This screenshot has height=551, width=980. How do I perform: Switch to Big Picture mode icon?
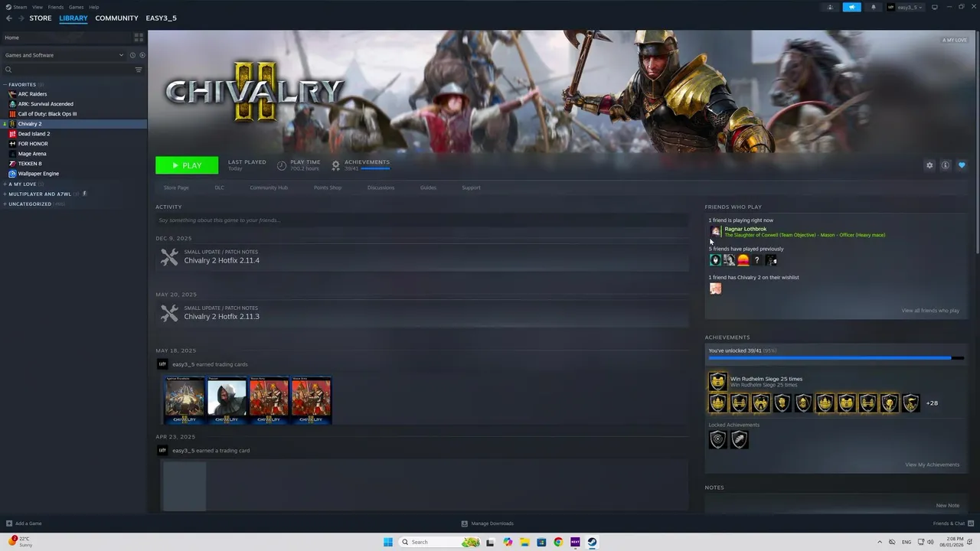pyautogui.click(x=934, y=7)
